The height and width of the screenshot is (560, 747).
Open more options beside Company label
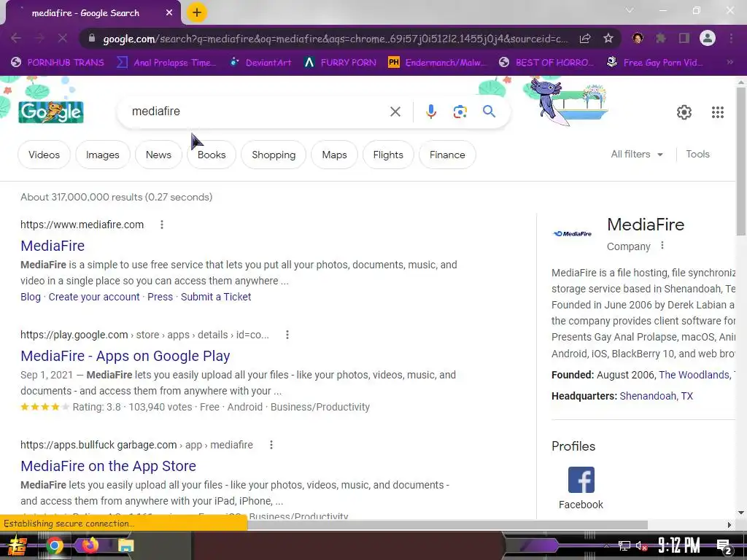point(662,246)
